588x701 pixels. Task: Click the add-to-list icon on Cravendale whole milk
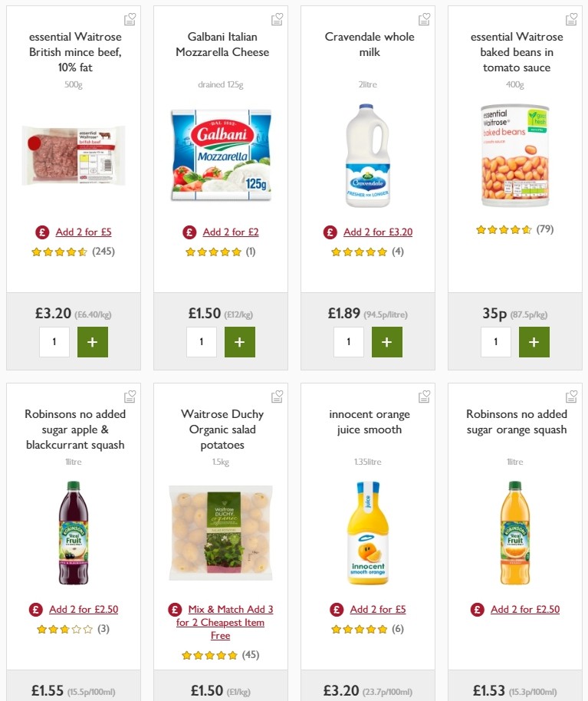click(x=424, y=19)
